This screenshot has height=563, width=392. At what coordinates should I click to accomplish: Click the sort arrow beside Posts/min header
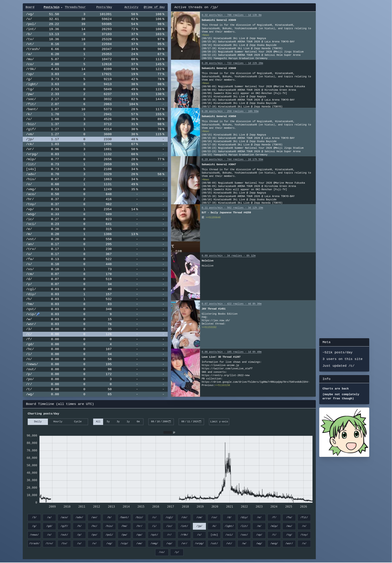(x=61, y=7)
